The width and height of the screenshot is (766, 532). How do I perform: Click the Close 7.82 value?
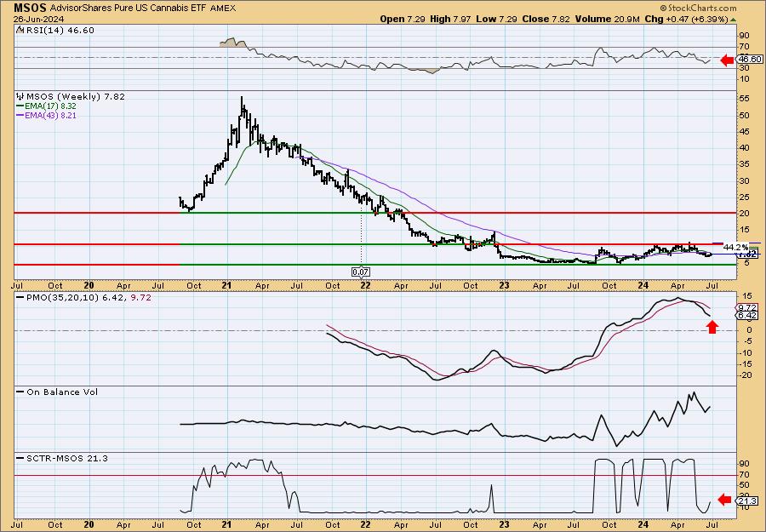[546, 19]
